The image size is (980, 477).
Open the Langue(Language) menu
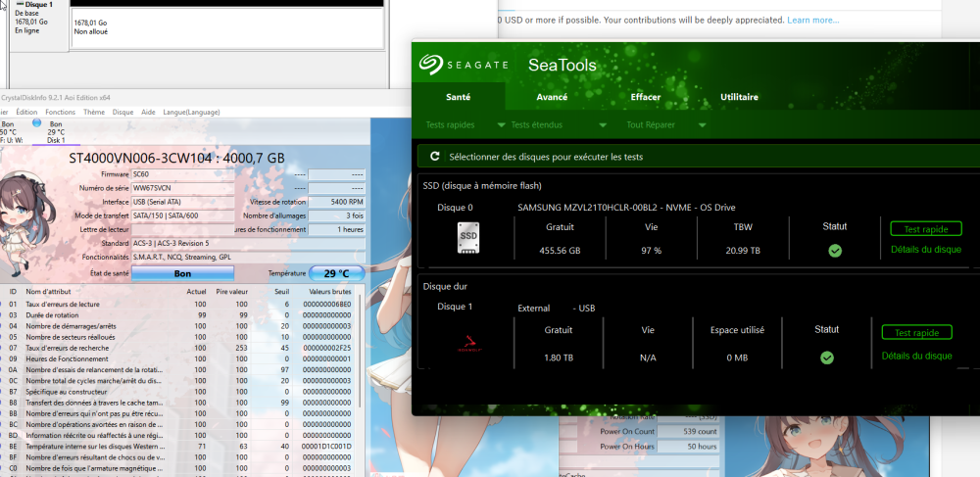pos(191,113)
